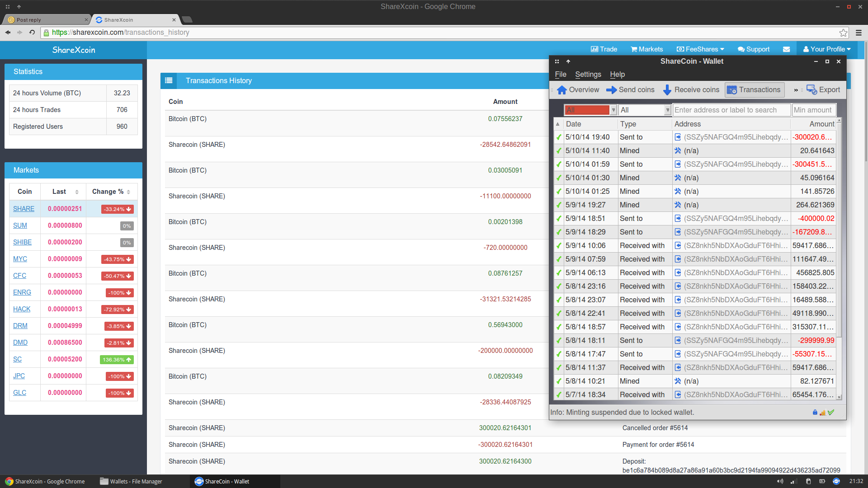868x488 pixels.
Task: Sort wallet transactions by Date column
Action: [590, 124]
